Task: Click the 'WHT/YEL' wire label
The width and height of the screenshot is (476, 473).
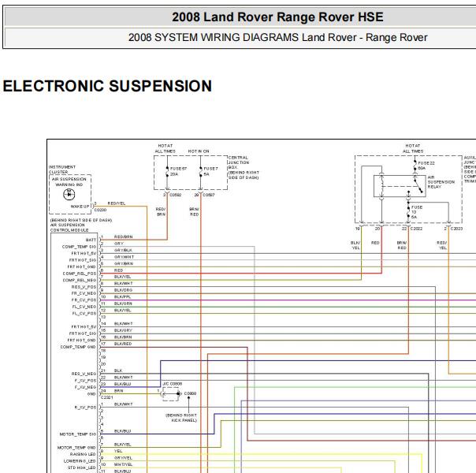Action: coord(123,464)
